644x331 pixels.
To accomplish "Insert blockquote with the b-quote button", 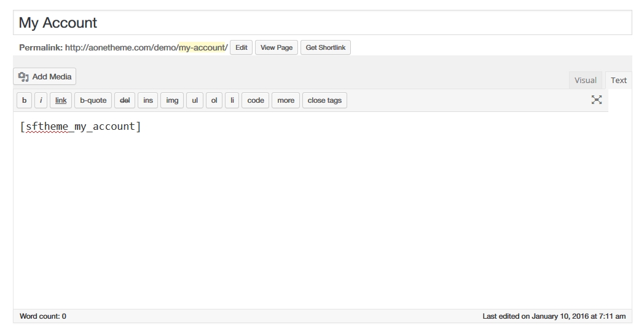I will [x=93, y=100].
